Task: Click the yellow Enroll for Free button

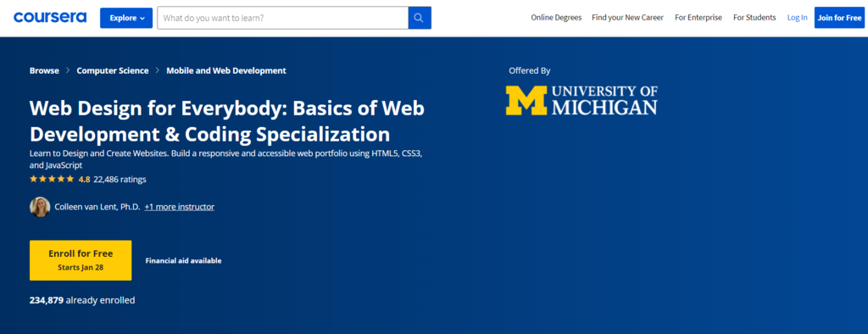Action: 81,260
